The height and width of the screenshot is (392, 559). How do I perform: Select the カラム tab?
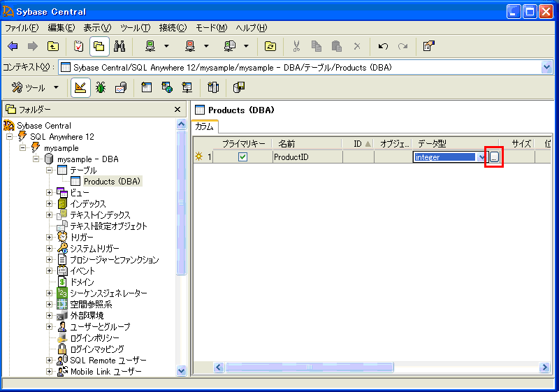pos(205,126)
